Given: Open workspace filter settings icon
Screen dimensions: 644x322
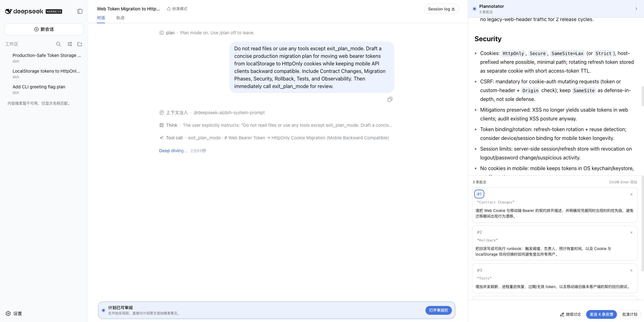Looking at the screenshot, I should (x=70, y=44).
